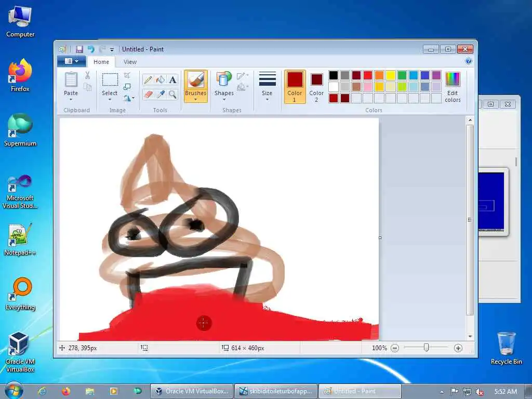Open the Edit colors rainbow icon
Screen dimensions: 532x399
[453, 79]
